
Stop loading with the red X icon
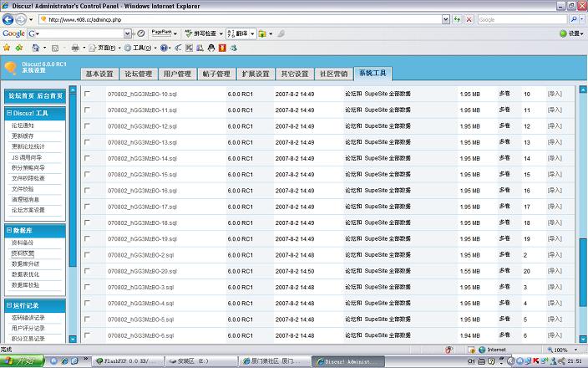(x=469, y=19)
